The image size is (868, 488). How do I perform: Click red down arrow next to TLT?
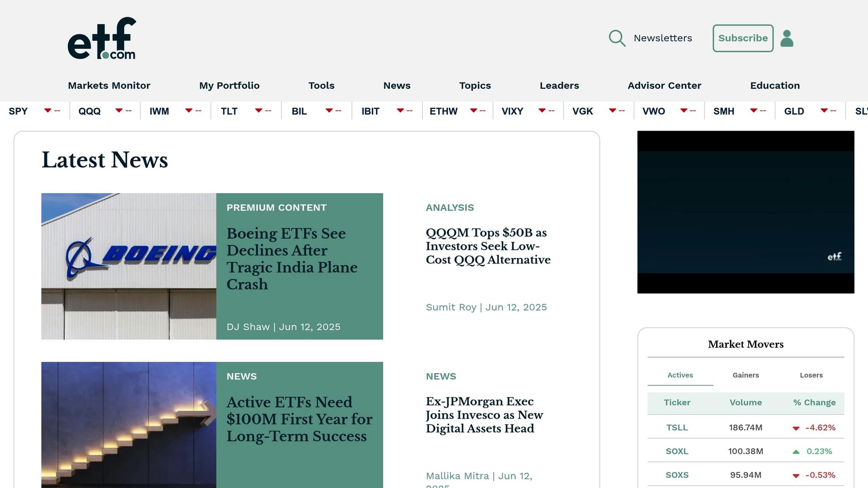coord(259,111)
